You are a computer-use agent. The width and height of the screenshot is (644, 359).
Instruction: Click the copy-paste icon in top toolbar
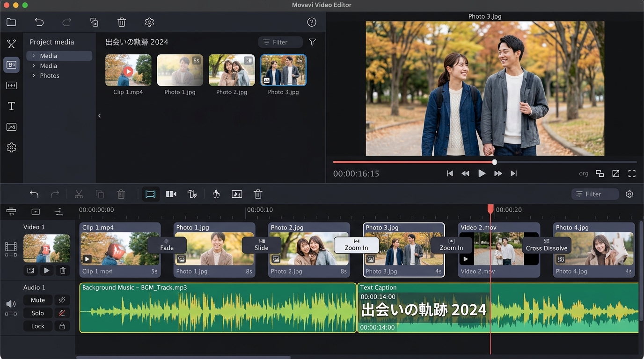[94, 22]
